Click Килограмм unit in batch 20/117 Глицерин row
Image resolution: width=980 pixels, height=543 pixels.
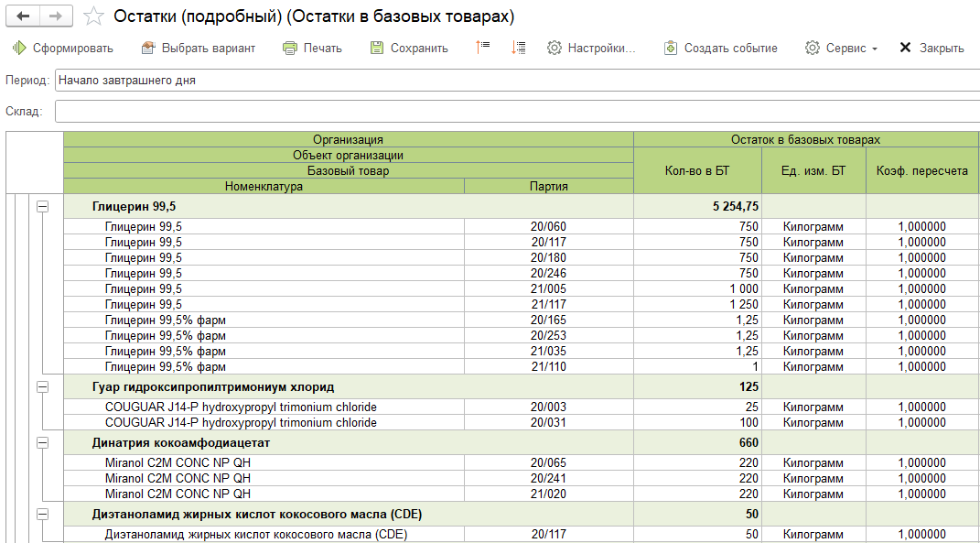pyautogui.click(x=813, y=242)
